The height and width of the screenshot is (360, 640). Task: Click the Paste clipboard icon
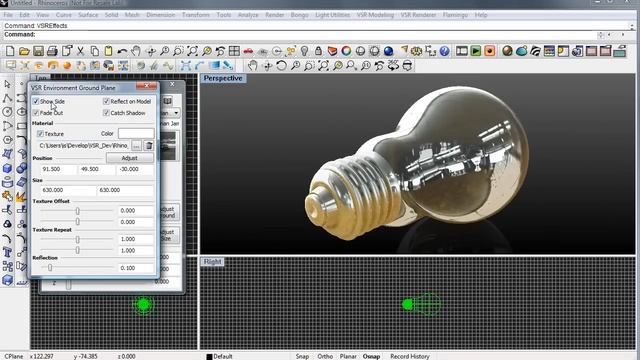(109, 51)
